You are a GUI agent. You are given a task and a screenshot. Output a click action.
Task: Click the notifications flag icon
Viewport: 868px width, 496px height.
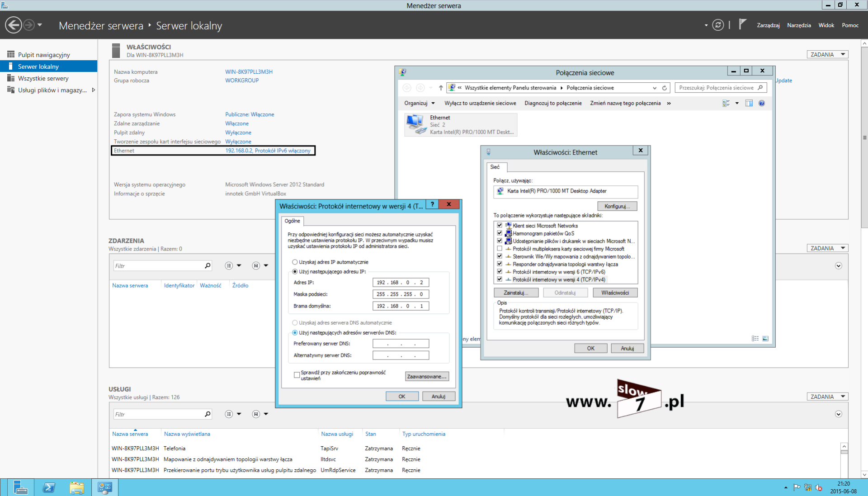tap(742, 24)
